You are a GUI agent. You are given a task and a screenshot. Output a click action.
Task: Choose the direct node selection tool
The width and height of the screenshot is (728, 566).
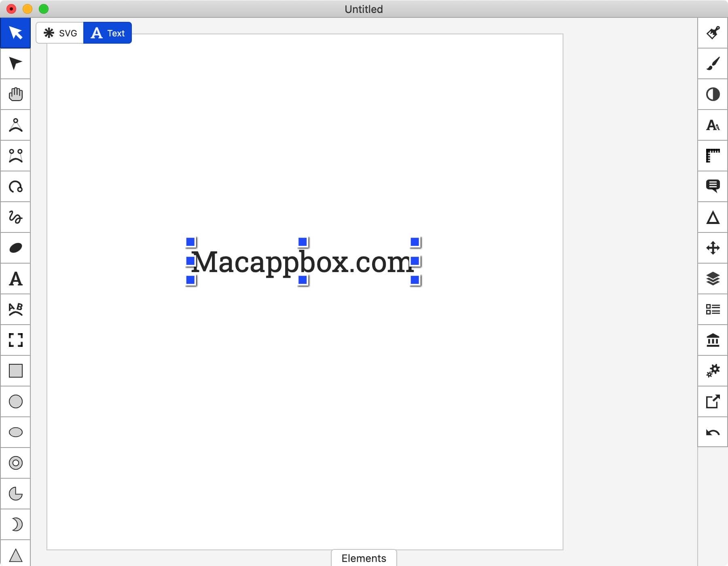[15, 63]
